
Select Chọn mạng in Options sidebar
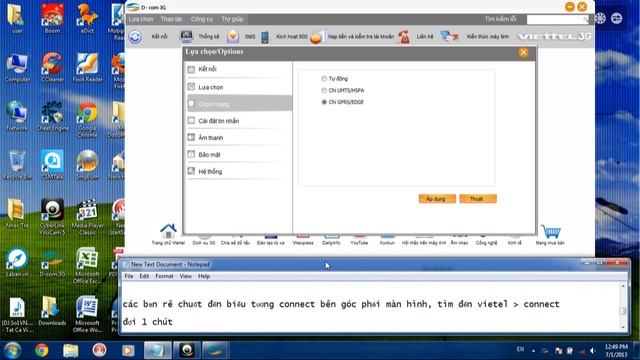coord(239,104)
